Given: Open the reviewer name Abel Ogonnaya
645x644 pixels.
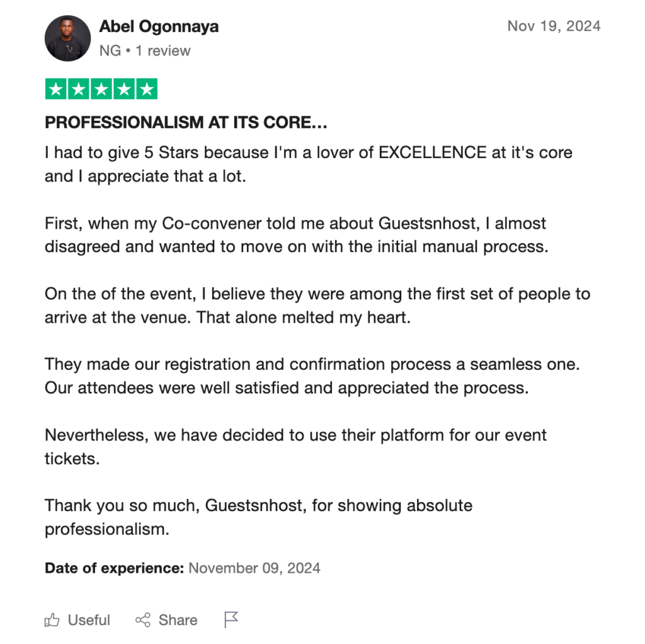Looking at the screenshot, I should click(159, 26).
